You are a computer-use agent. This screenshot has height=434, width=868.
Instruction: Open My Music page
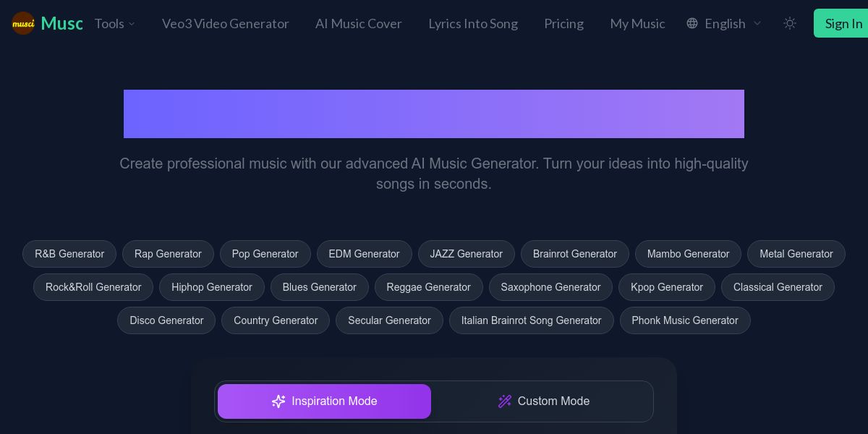[x=637, y=23]
